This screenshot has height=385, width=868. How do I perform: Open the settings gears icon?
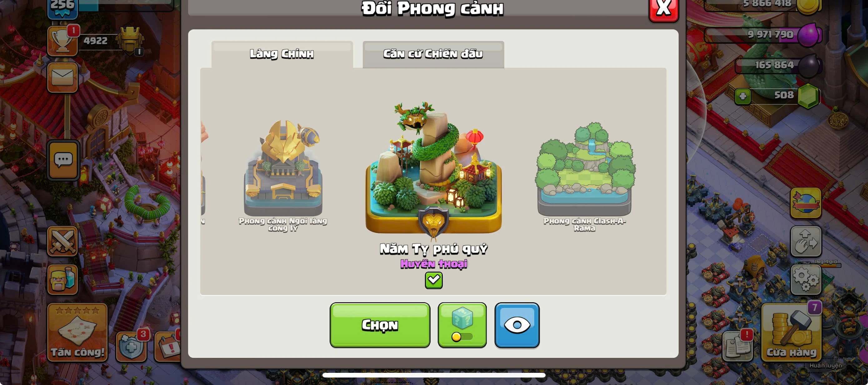[x=806, y=279]
